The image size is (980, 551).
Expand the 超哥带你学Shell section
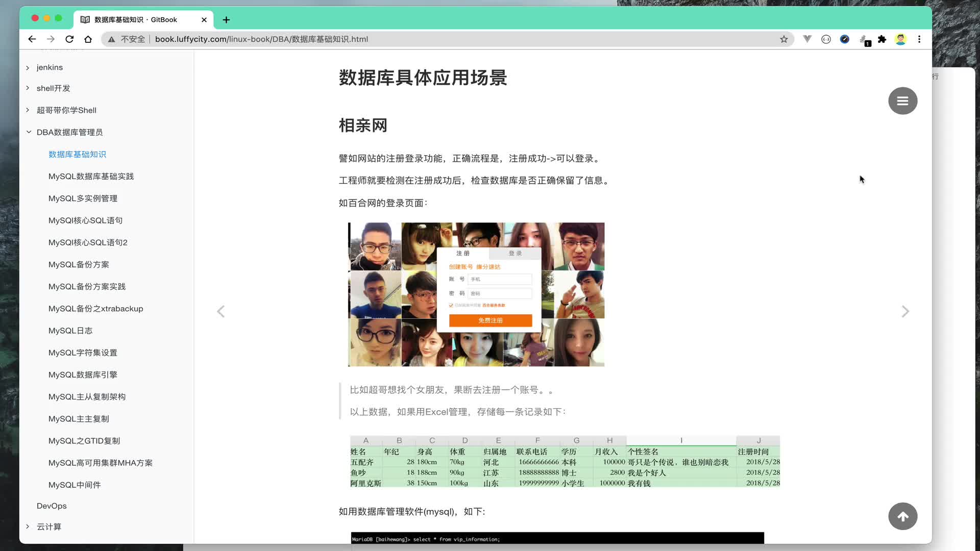(28, 110)
